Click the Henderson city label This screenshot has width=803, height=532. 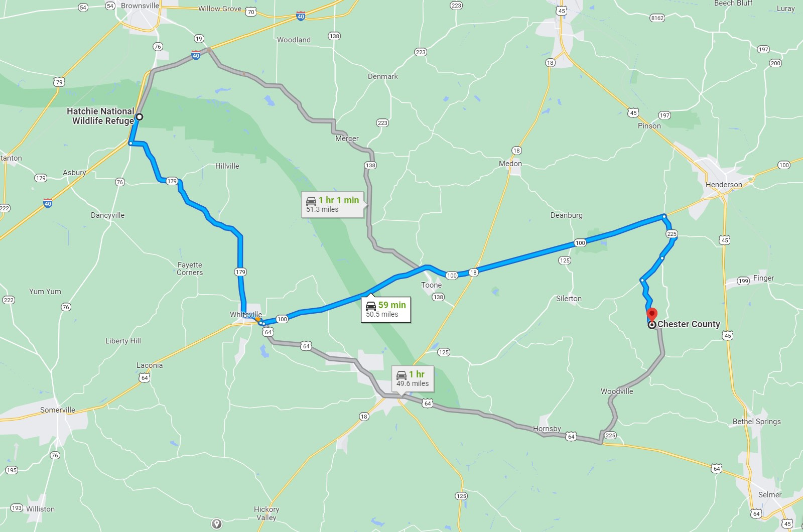pos(724,185)
